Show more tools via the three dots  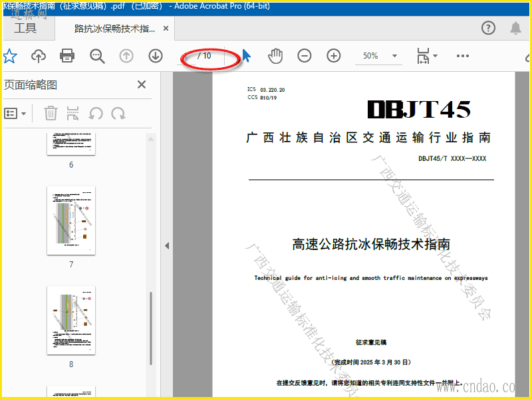click(463, 56)
